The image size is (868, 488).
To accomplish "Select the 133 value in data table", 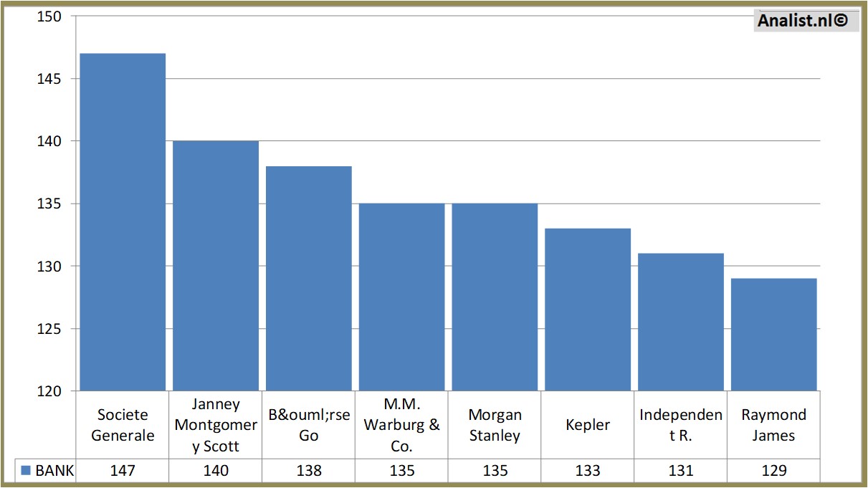I will click(588, 471).
